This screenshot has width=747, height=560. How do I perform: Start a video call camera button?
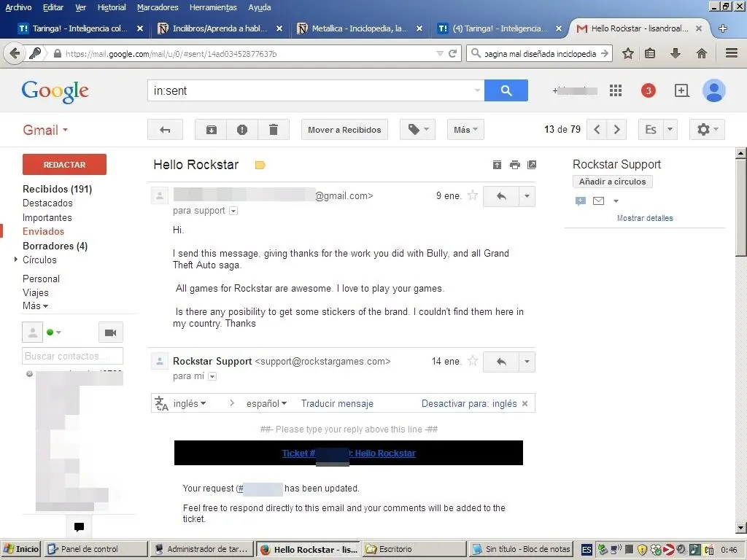pyautogui.click(x=111, y=332)
